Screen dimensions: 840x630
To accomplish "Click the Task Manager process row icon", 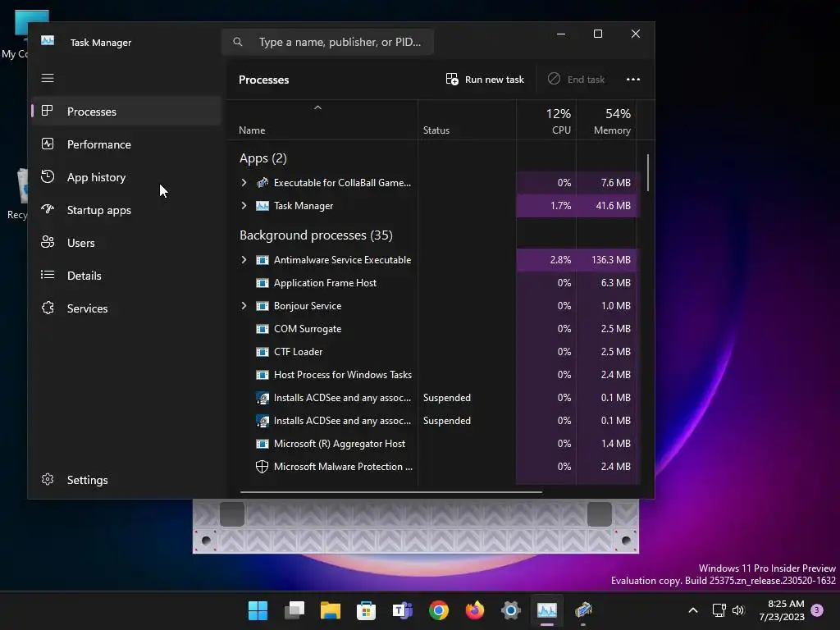I will point(262,206).
